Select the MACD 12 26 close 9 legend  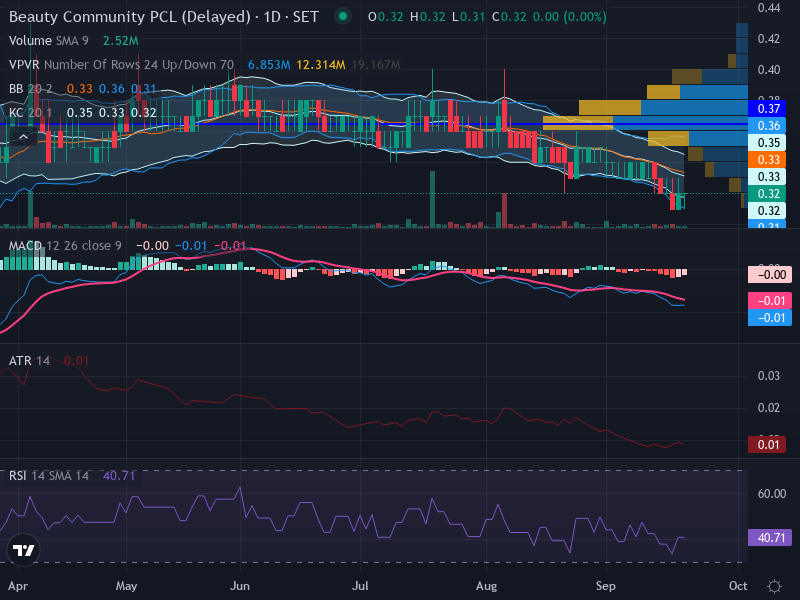pyautogui.click(x=65, y=246)
